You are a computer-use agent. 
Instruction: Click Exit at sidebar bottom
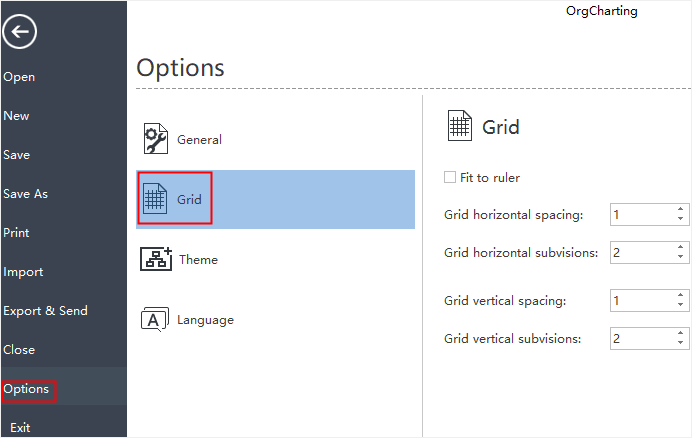point(20,427)
